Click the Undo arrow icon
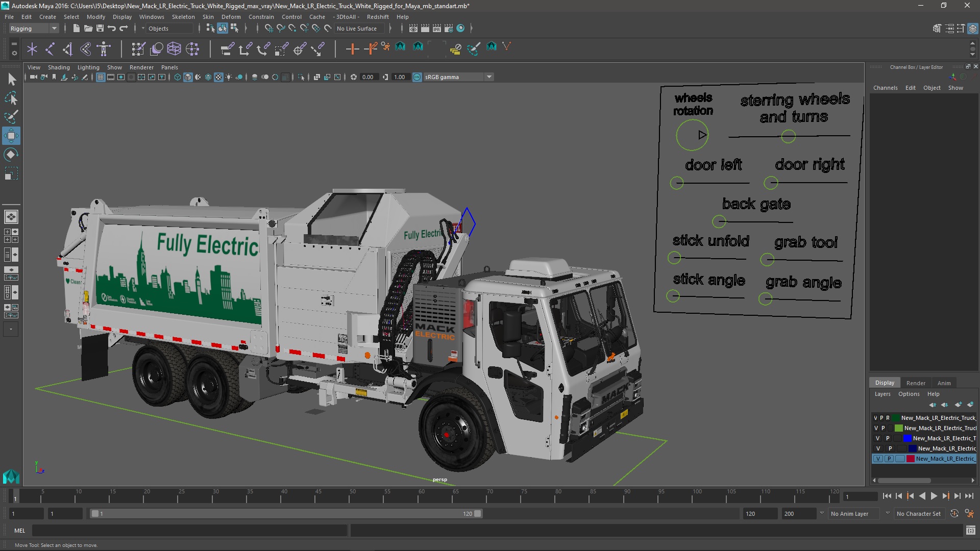 coord(112,29)
